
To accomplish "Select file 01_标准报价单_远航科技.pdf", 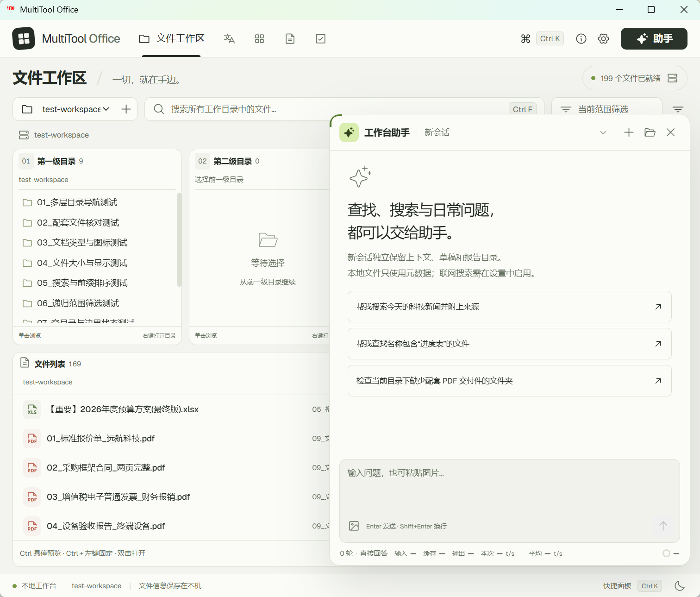I will 171,439.
